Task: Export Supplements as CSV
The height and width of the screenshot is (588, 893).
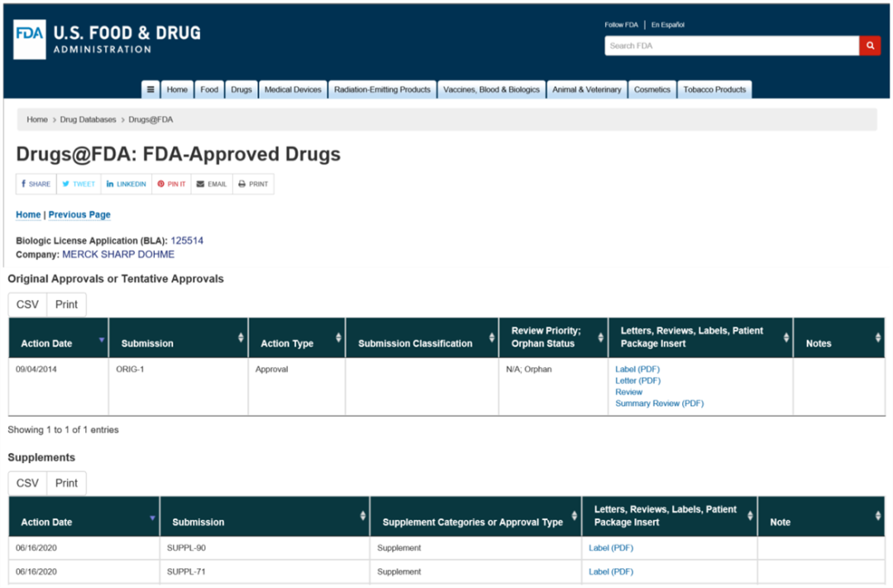Action: coord(27,483)
